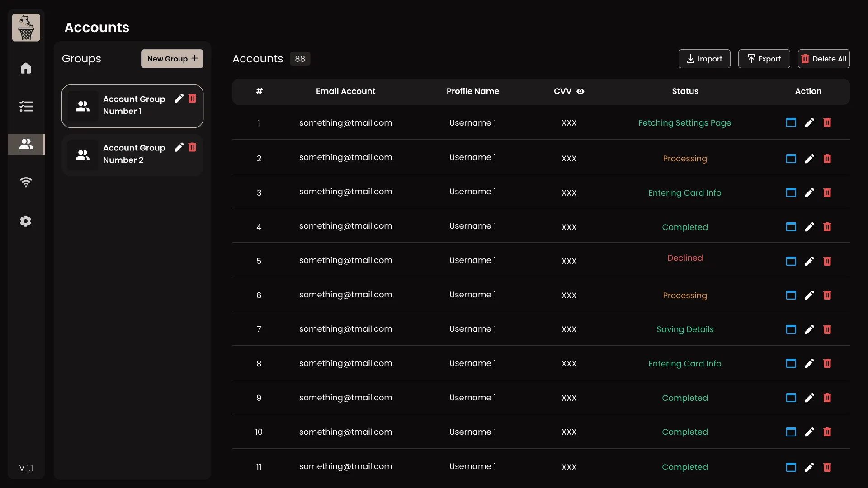This screenshot has width=868, height=488.
Task: Delete Account Group Number 2
Action: (x=192, y=147)
